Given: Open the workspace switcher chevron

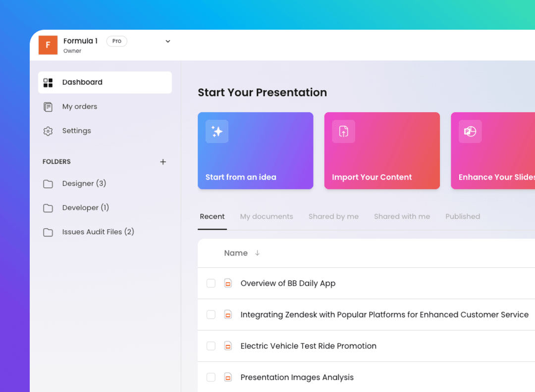Looking at the screenshot, I should 167,42.
